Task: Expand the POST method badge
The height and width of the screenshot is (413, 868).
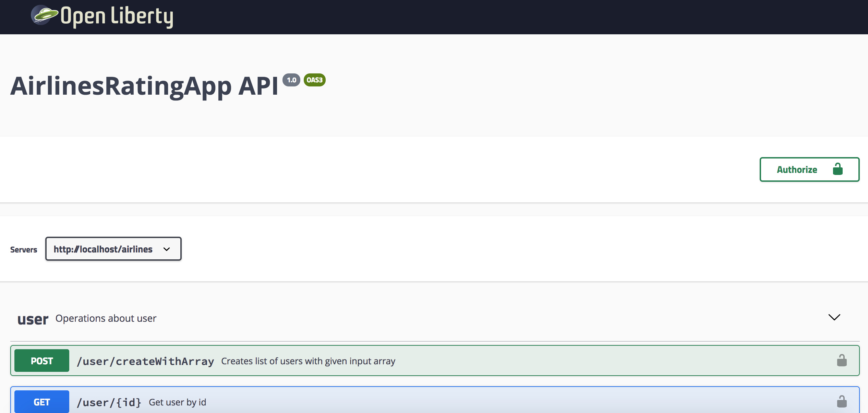Action: [x=42, y=361]
